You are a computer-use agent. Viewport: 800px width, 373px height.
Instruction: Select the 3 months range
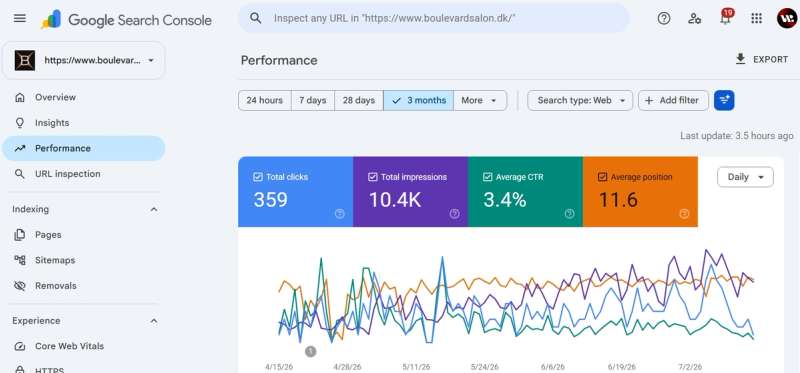click(x=418, y=101)
